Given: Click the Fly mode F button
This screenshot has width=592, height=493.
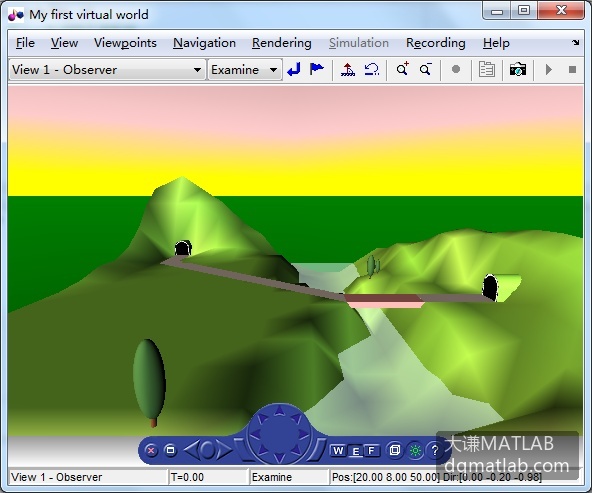Looking at the screenshot, I should [371, 450].
